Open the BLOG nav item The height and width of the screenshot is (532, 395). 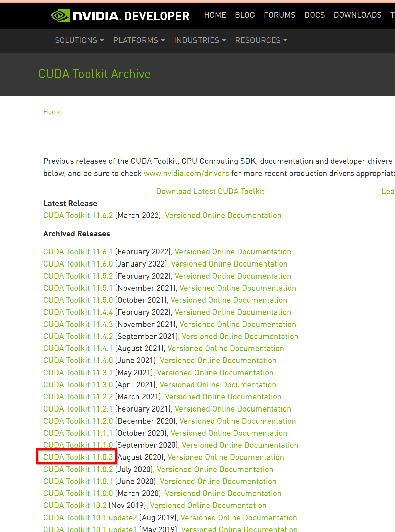[245, 15]
